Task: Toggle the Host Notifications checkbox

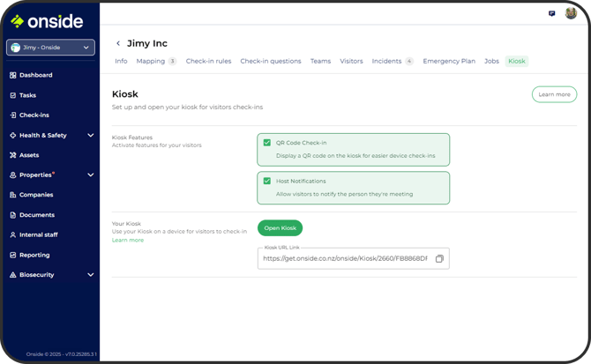Action: 267,181
